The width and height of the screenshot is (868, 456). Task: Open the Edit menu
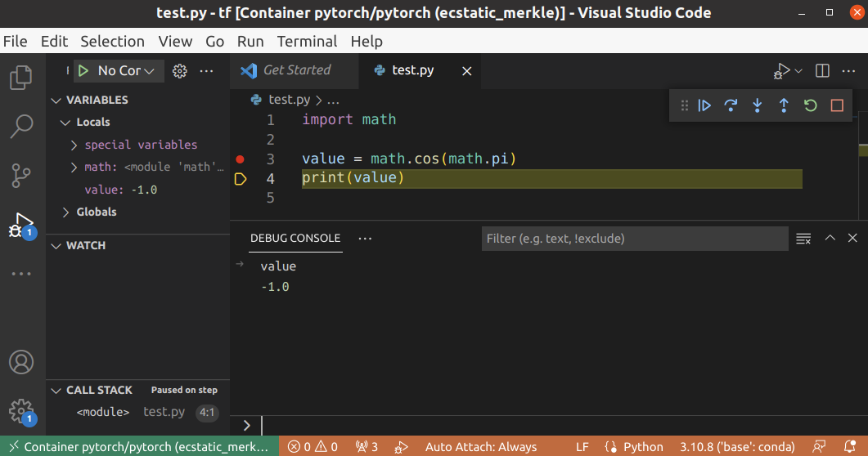(x=54, y=42)
